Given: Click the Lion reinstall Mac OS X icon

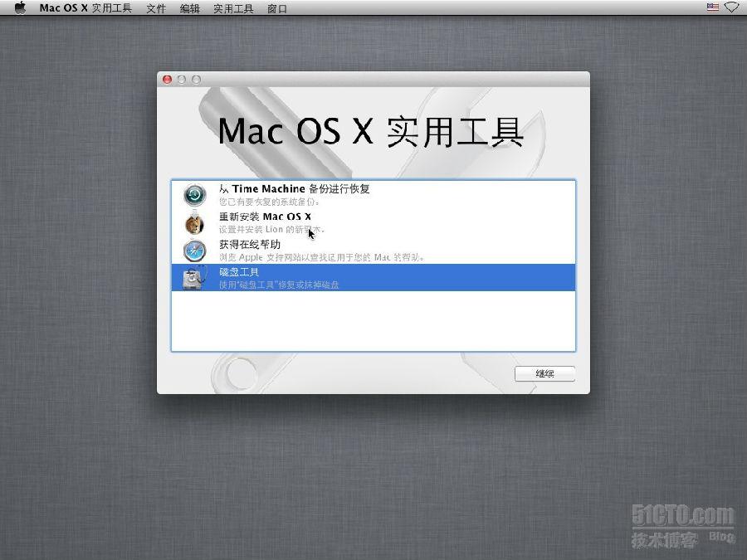Looking at the screenshot, I should coord(195,223).
